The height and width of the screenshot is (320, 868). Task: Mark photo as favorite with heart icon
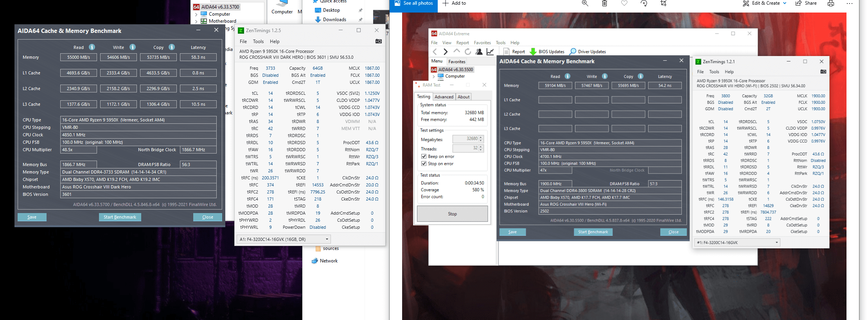(624, 3)
